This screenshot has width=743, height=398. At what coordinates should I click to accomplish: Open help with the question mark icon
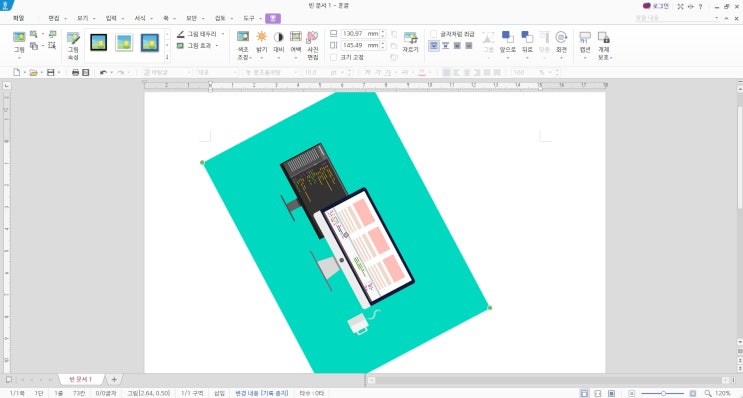700,6
